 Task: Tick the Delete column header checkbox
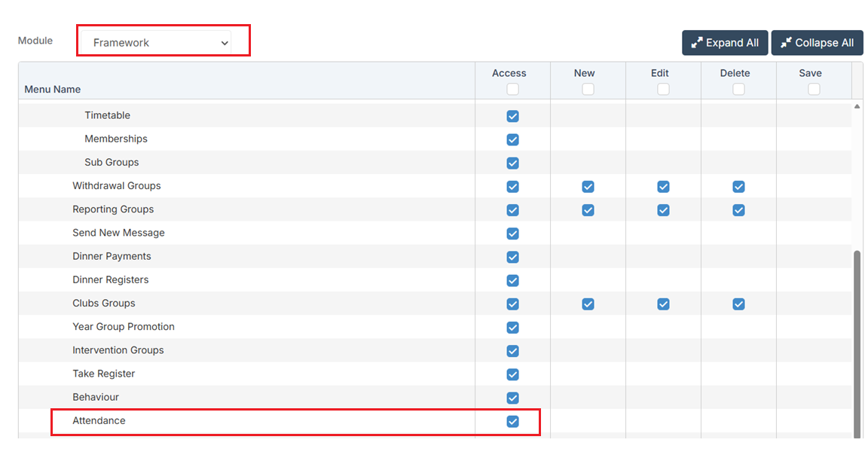pyautogui.click(x=738, y=89)
